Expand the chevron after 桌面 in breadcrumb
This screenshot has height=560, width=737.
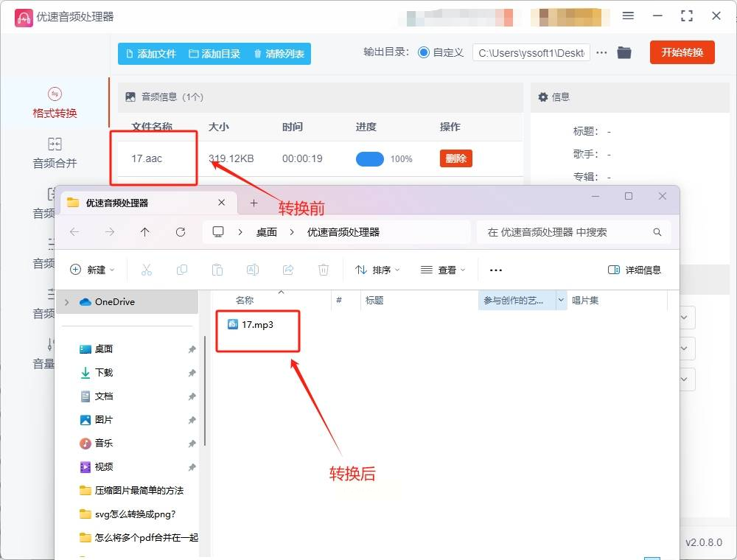(x=292, y=232)
